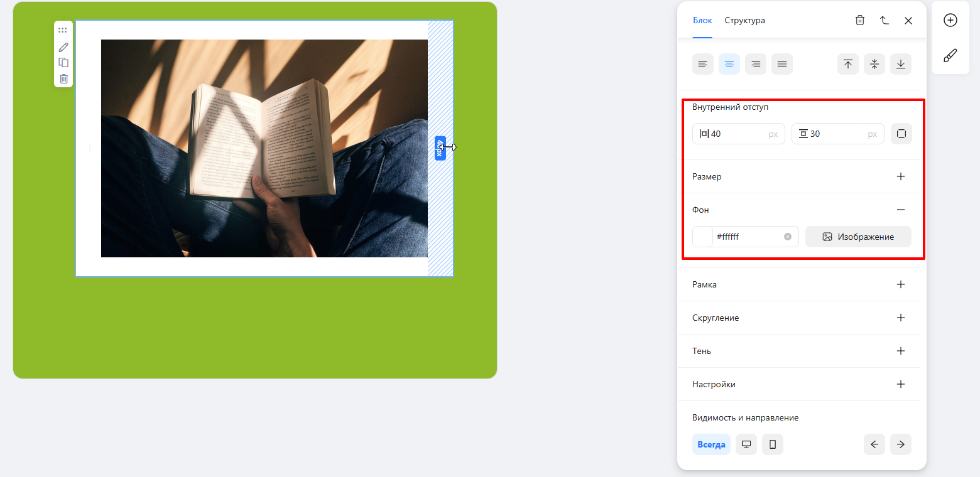Open the design brush tool

coord(950,56)
